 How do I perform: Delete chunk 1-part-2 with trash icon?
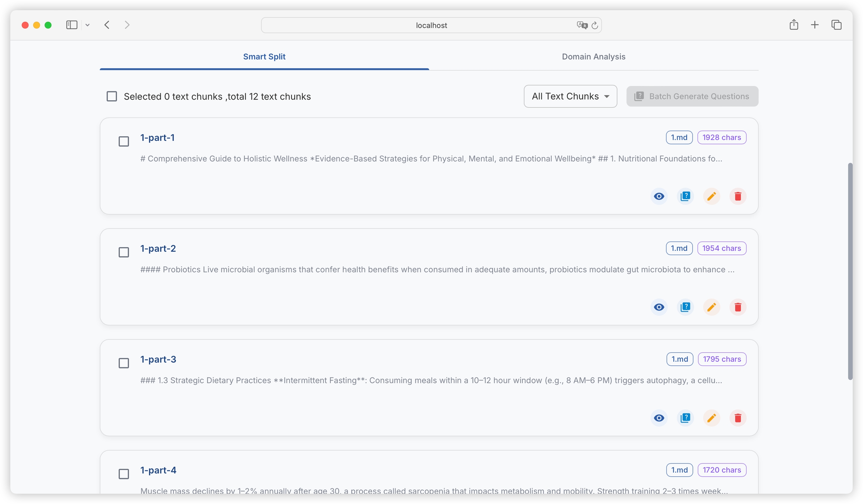pos(738,307)
